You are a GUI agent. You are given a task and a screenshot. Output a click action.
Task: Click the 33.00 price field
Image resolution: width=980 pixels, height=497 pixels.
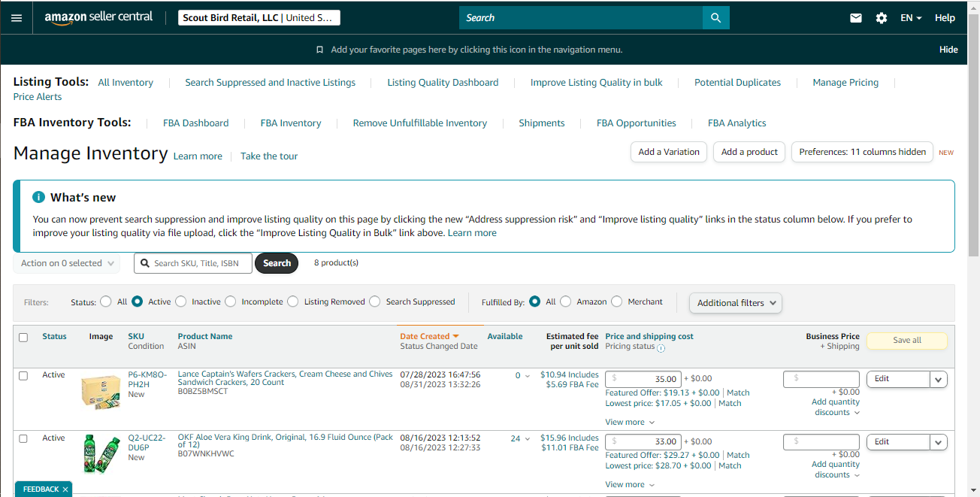tap(643, 442)
